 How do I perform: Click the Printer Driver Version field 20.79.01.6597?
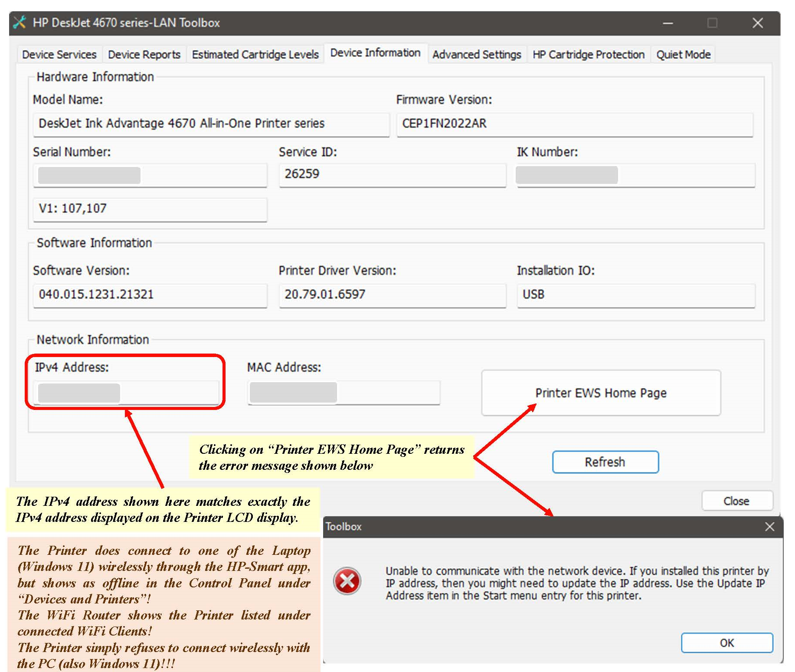pyautogui.click(x=393, y=296)
